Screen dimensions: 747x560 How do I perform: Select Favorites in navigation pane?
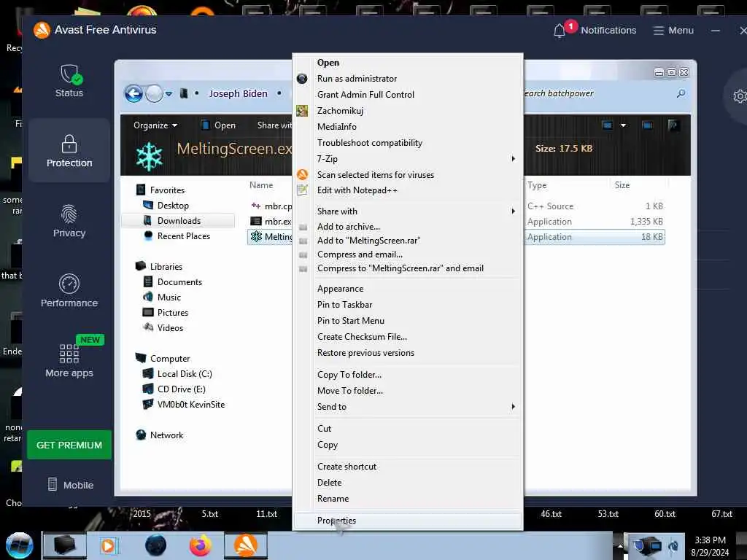[160, 190]
